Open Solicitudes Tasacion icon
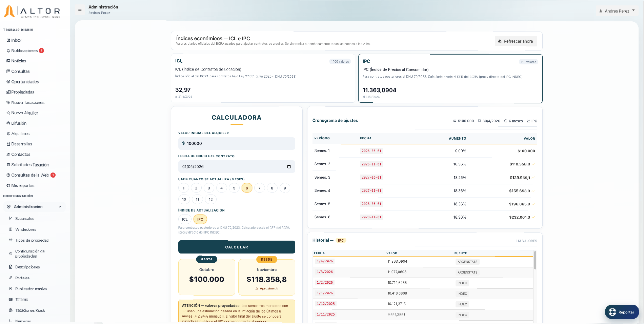The height and width of the screenshot is (324, 644). tap(8, 165)
